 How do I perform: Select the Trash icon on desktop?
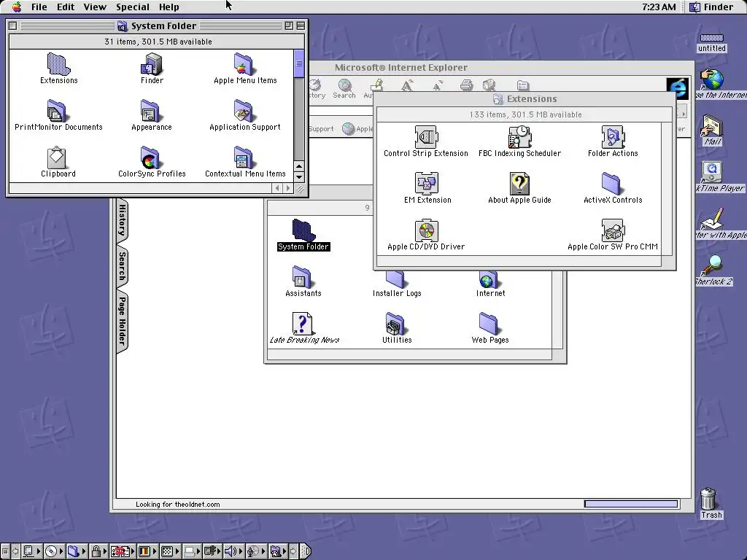pos(709,498)
